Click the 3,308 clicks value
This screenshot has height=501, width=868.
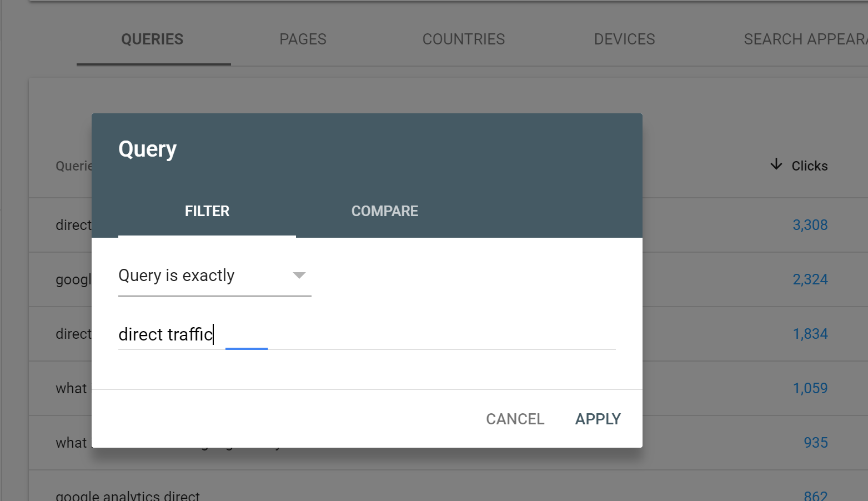[x=810, y=225]
